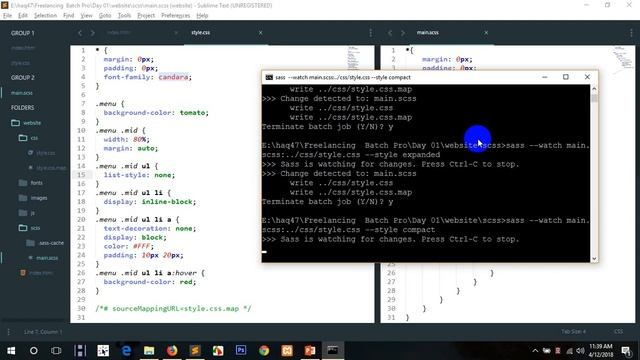Click the 'tomato' value on line 8
640x360 pixels.
point(193,113)
